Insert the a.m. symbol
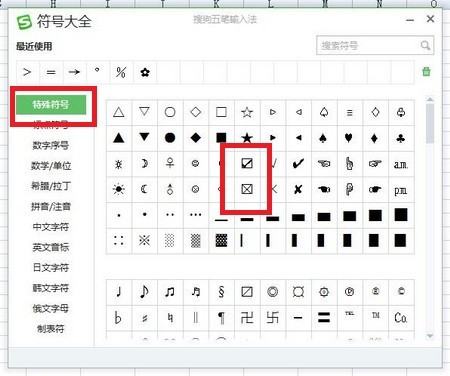This screenshot has height=376, width=450. click(401, 163)
